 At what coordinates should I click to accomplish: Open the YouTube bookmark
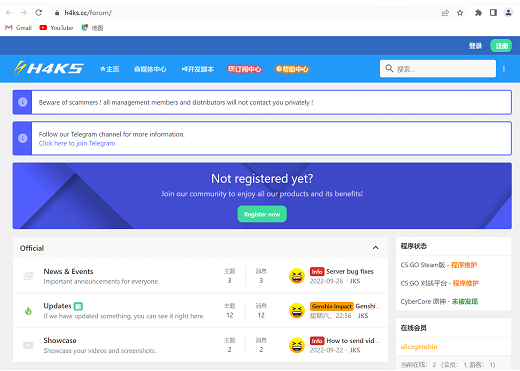tap(56, 28)
